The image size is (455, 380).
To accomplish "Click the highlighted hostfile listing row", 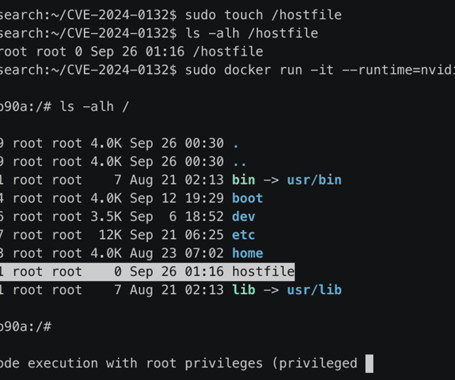I will 147,271.
